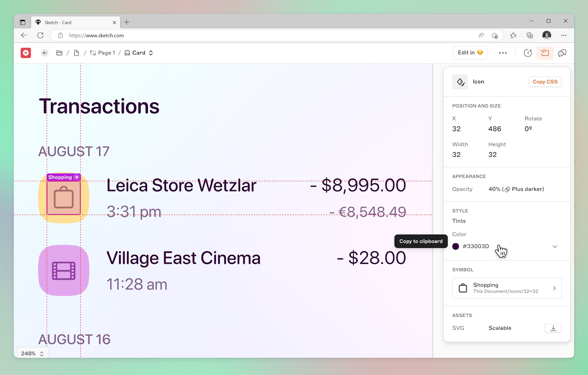Image resolution: width=588 pixels, height=375 pixels.
Task: Copy the Width value 32
Action: coord(456,155)
